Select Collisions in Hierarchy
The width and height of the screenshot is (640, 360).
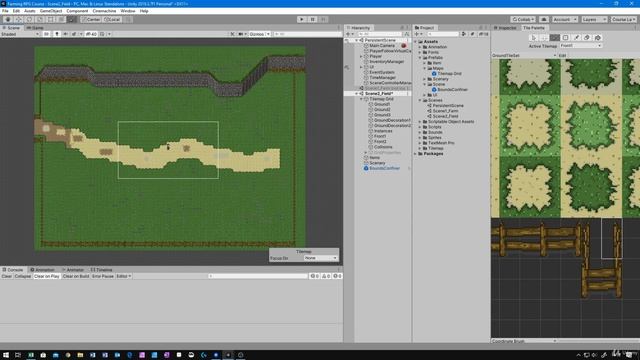coord(383,147)
